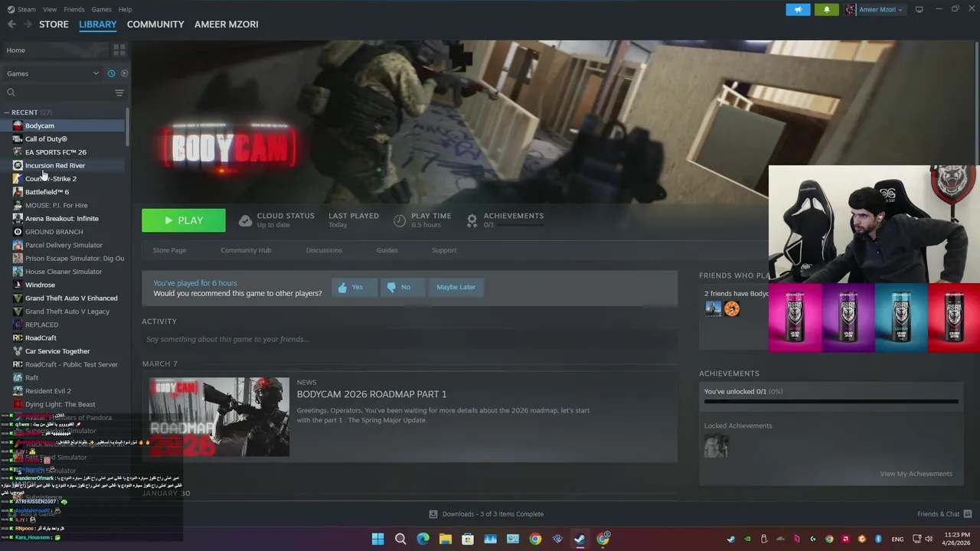Click the second friend avatar with orange icon
980x551 pixels.
point(732,308)
